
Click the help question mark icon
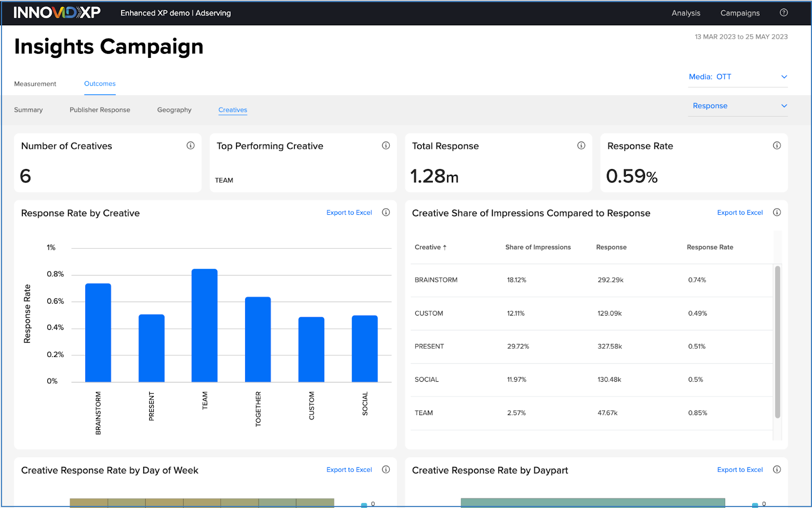coord(784,13)
